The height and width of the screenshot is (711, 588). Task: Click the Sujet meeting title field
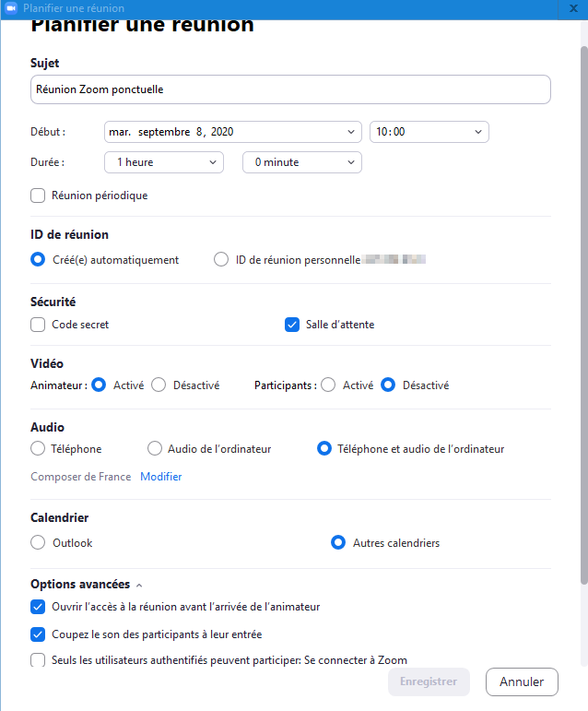[x=290, y=89]
